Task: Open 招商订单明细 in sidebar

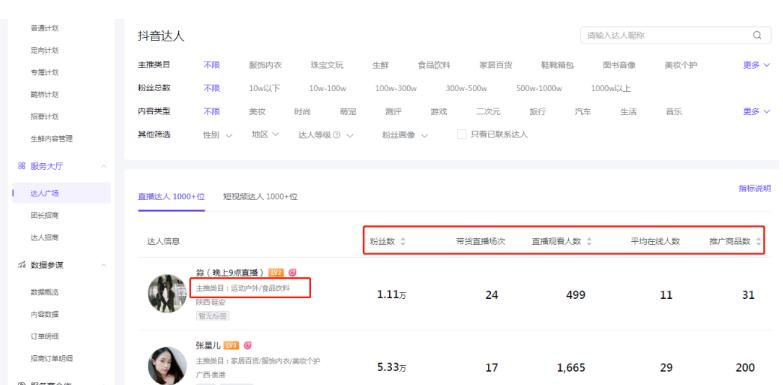Action: pos(51,358)
